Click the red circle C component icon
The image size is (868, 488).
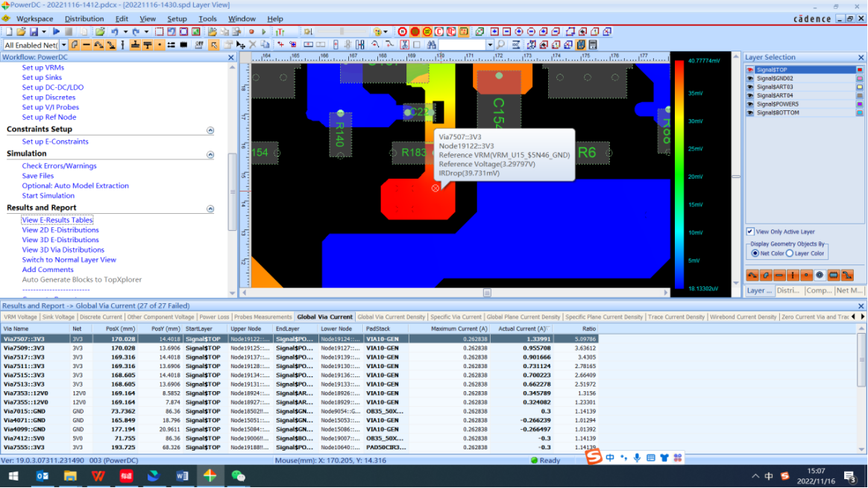439,31
